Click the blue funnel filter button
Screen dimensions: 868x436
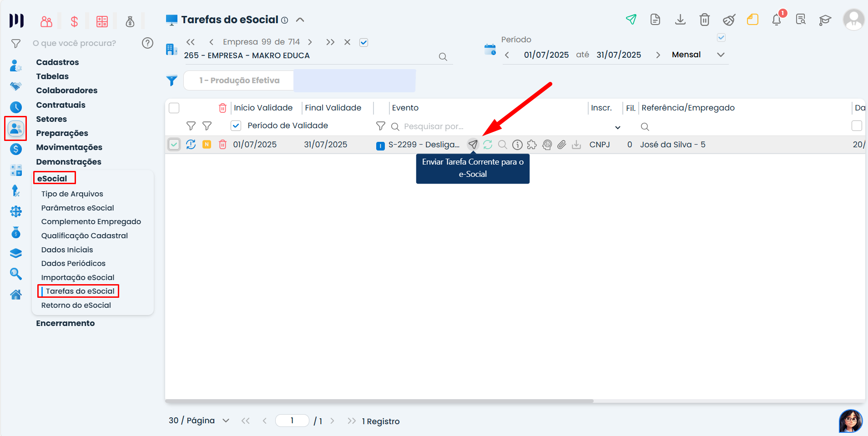[x=172, y=80]
